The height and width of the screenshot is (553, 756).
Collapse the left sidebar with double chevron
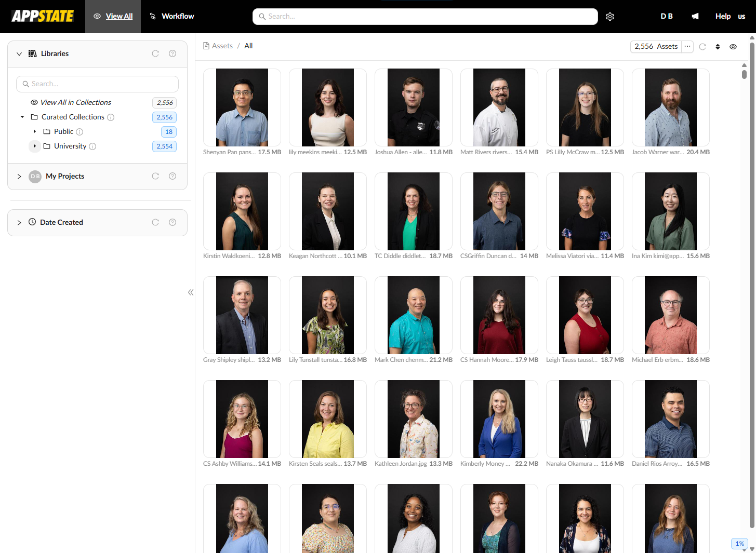[x=191, y=292]
